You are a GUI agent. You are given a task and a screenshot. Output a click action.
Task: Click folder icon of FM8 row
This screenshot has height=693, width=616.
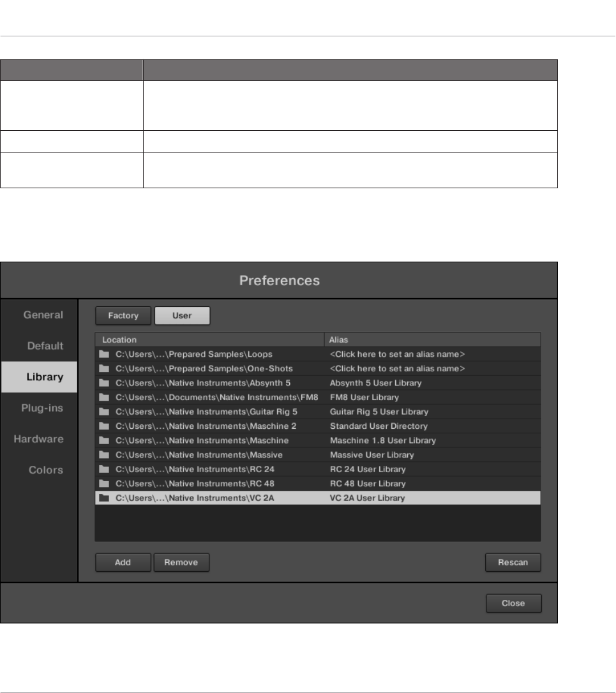point(104,397)
